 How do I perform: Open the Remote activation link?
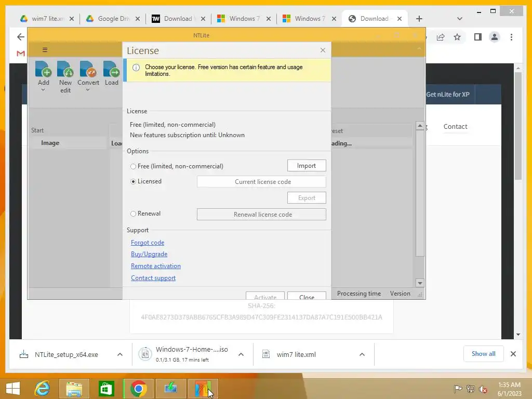tap(156, 266)
